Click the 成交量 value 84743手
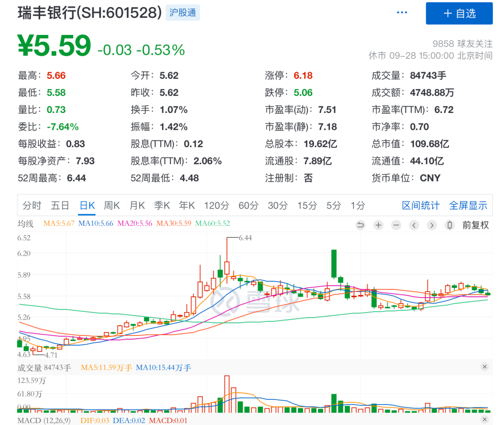This screenshot has width=504, height=425. pyautogui.click(x=428, y=76)
